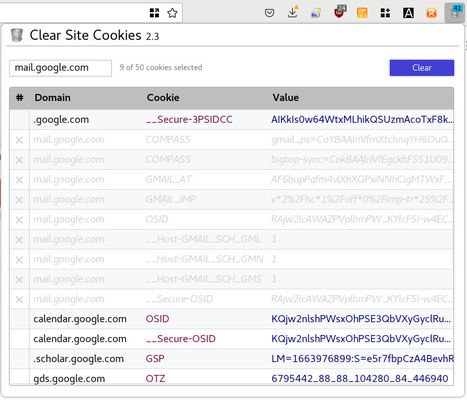Click the Value column header
Screen dimensions: 467x400
point(285,98)
